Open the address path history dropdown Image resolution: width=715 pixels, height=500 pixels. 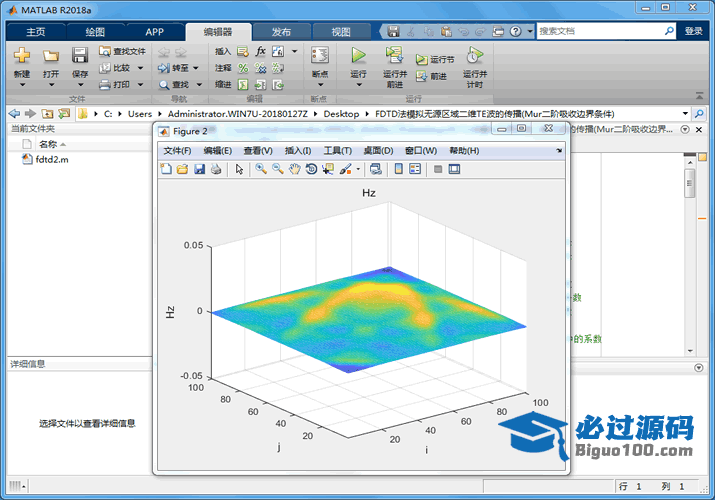pos(685,113)
